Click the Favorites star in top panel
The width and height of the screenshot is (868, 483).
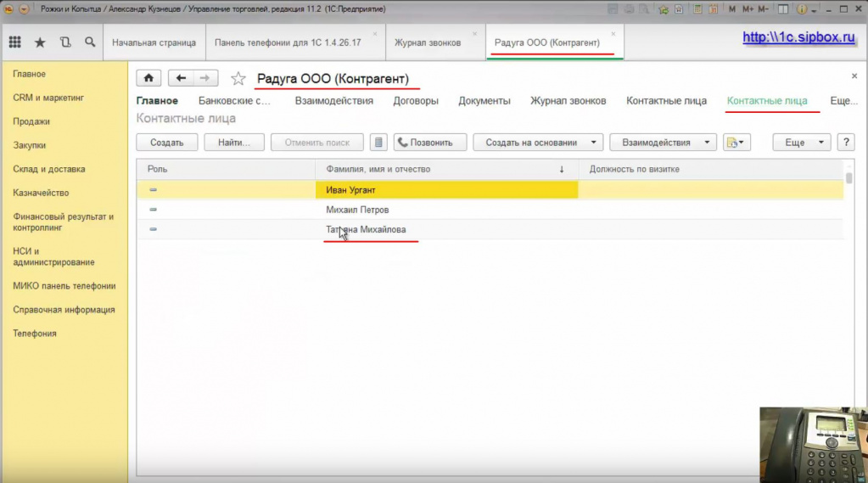click(x=40, y=42)
